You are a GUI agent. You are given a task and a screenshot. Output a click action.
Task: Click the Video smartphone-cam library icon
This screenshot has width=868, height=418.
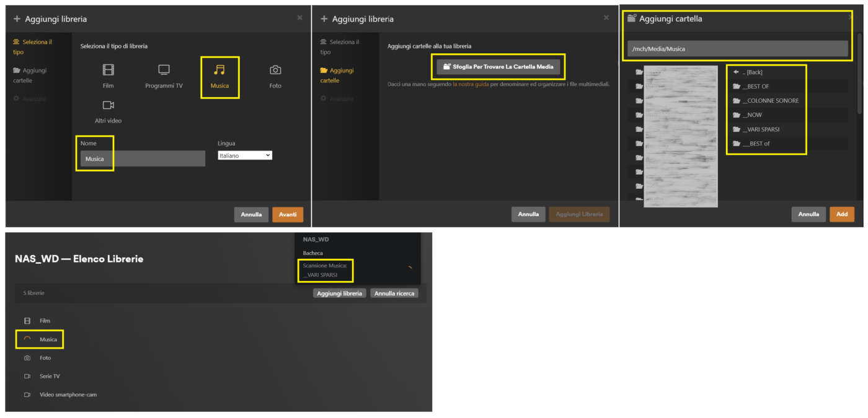27,394
